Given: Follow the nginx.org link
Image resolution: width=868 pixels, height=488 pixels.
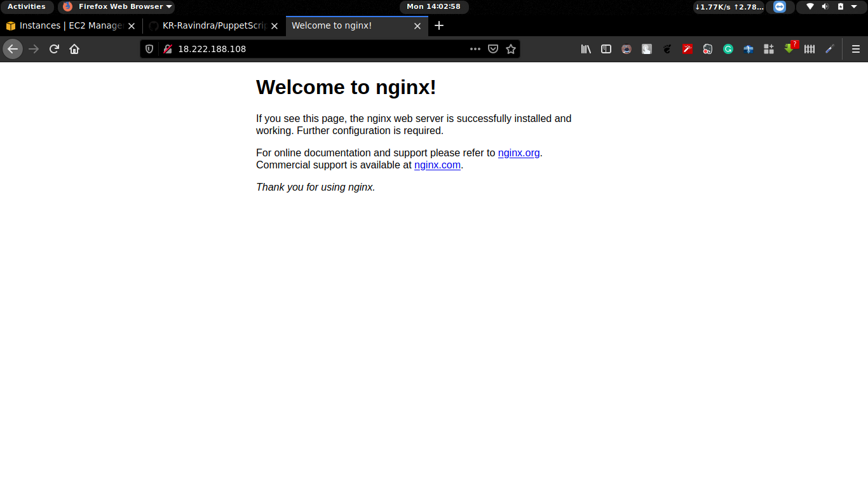Looking at the screenshot, I should [x=519, y=152].
